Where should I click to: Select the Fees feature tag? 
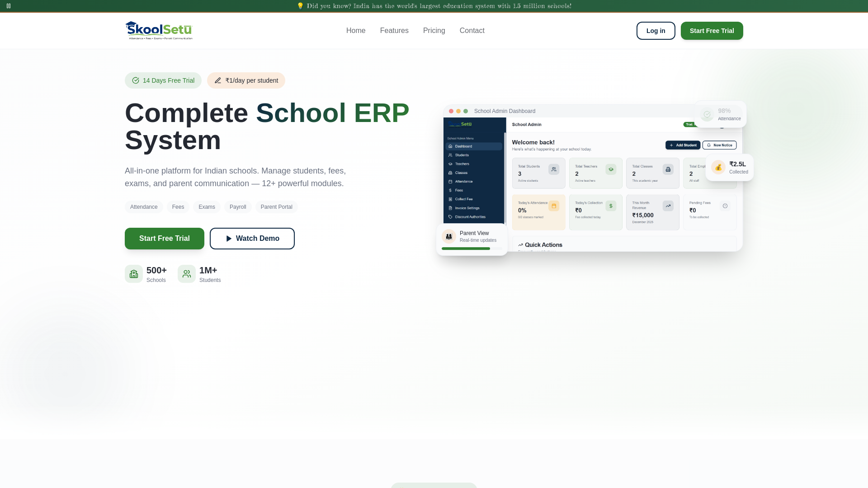(178, 207)
